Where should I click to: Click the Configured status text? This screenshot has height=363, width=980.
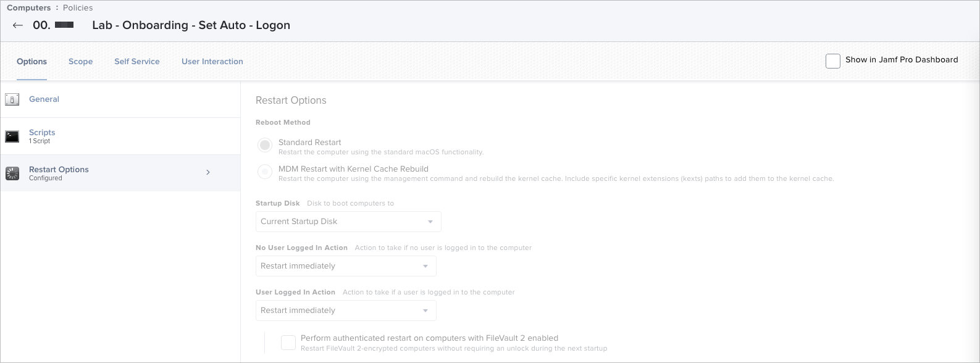[x=46, y=178]
